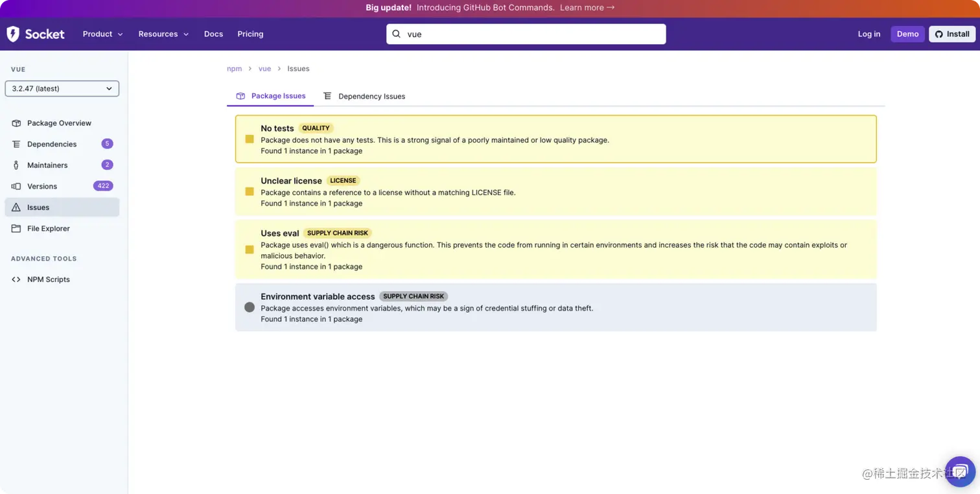Click SUPPLY CHAIN RISK tag on Environment variable access
Screen dimensions: 980x494
pos(414,296)
